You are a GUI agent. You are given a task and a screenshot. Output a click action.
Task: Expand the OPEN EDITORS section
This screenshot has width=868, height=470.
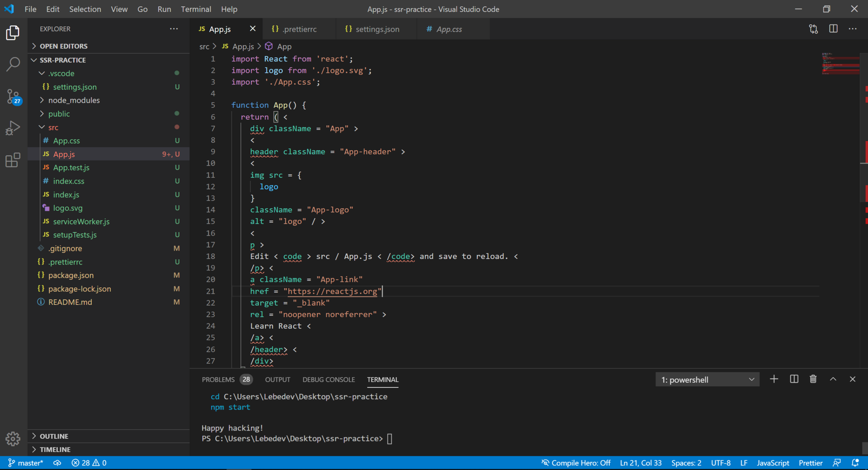tap(109, 46)
